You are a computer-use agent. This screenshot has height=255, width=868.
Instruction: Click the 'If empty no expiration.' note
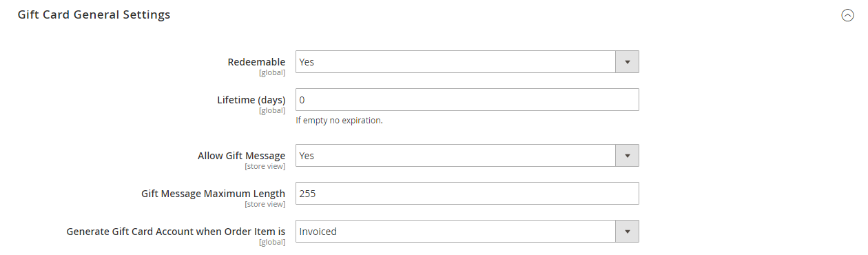(x=339, y=121)
